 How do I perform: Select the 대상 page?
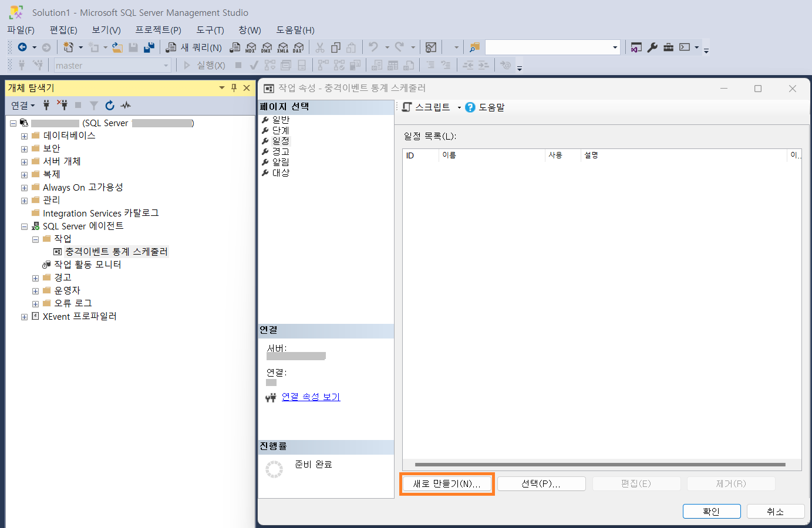coord(281,173)
